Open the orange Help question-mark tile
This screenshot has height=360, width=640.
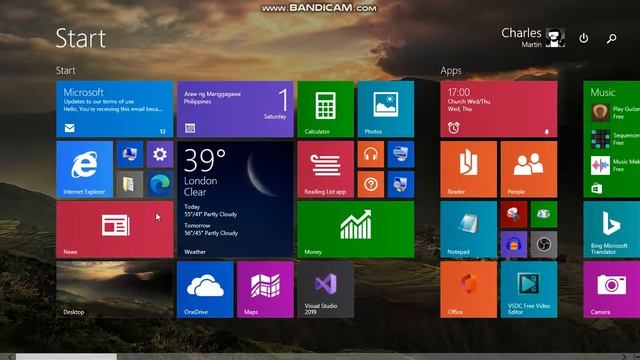371,184
